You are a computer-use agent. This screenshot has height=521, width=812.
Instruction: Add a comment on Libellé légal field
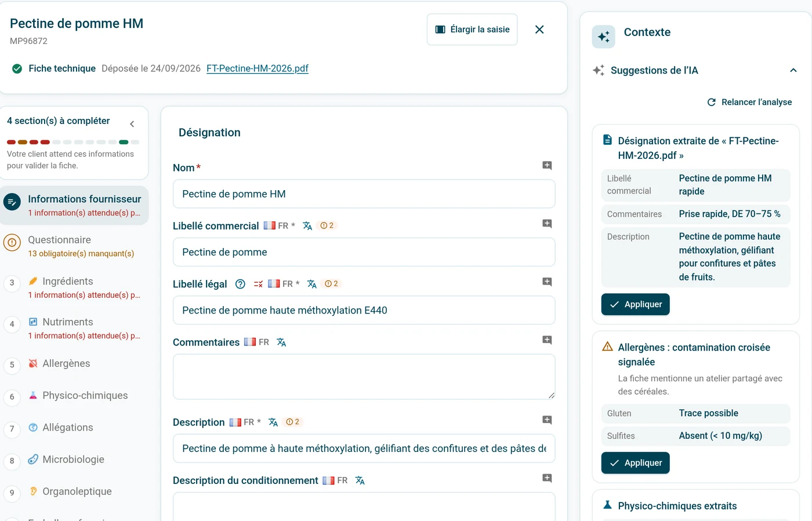[547, 282]
